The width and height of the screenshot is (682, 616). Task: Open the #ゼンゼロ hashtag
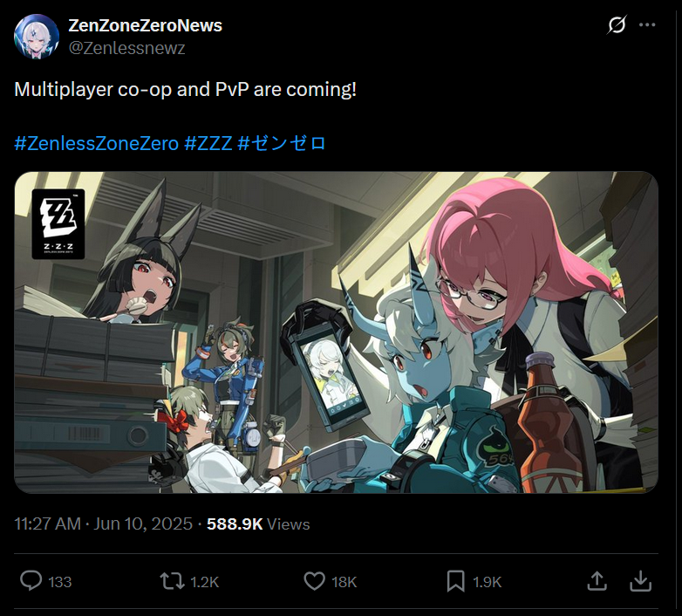point(282,143)
